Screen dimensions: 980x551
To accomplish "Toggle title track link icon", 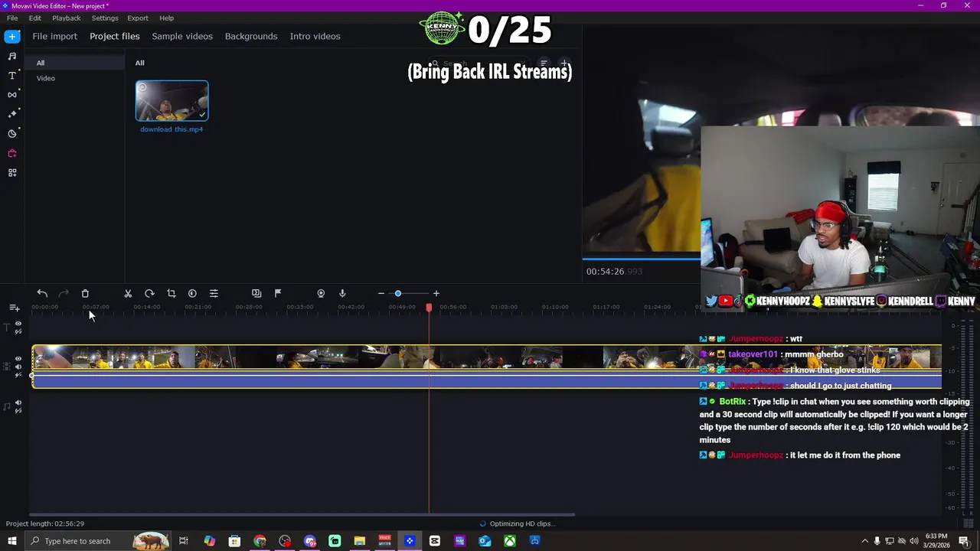I will point(18,331).
